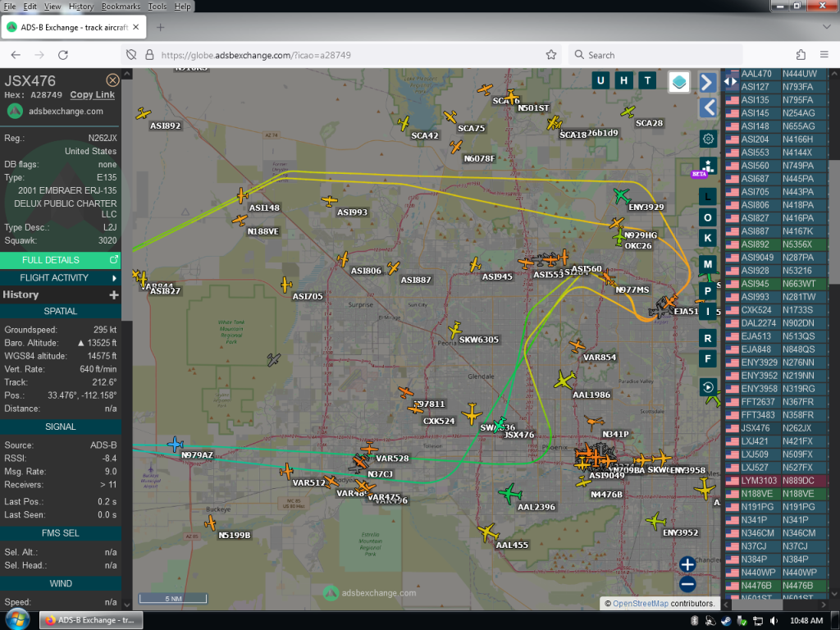Open the Windows Start button
The height and width of the screenshot is (630, 840).
tap(17, 620)
